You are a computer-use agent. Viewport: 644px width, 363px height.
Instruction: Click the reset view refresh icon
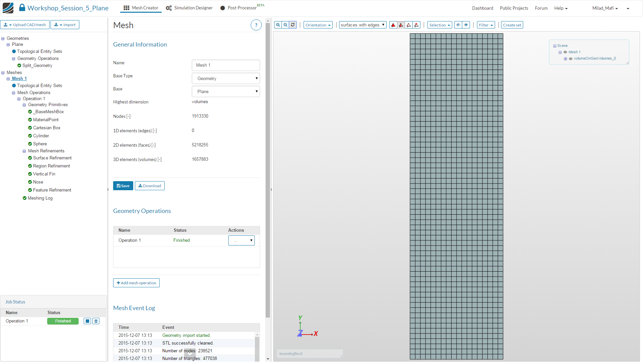293,25
